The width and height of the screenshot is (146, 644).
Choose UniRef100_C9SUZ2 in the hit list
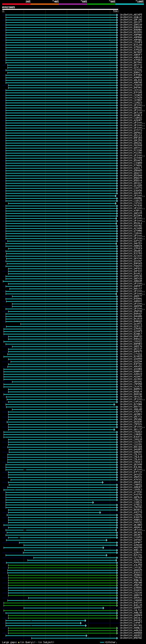pyautogui.click(x=131, y=341)
